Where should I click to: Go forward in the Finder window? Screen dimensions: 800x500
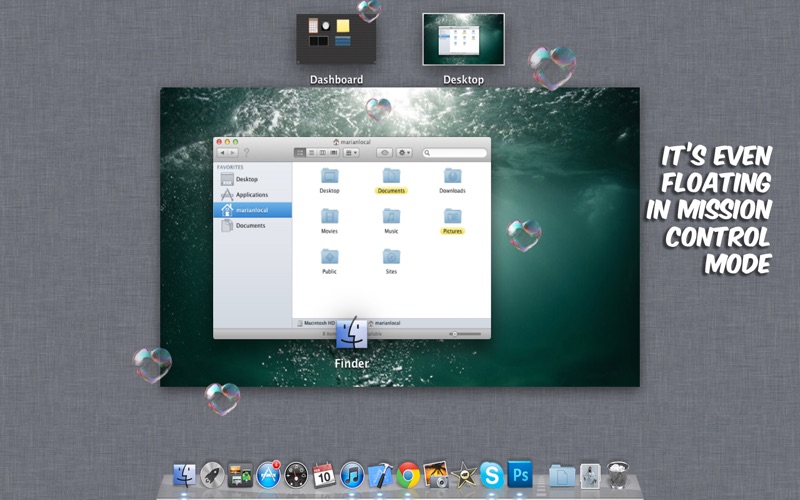click(x=233, y=153)
